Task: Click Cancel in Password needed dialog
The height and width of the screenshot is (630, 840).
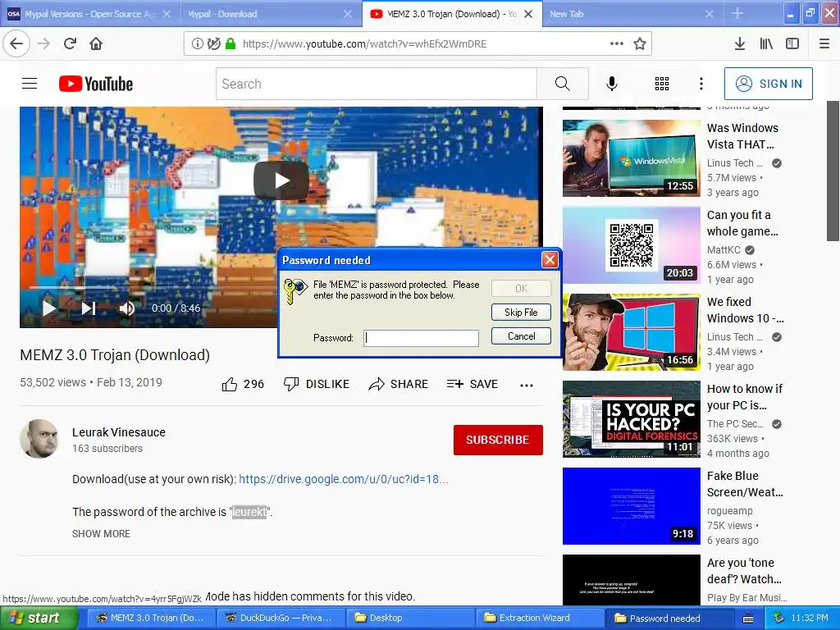Action: 521,336
